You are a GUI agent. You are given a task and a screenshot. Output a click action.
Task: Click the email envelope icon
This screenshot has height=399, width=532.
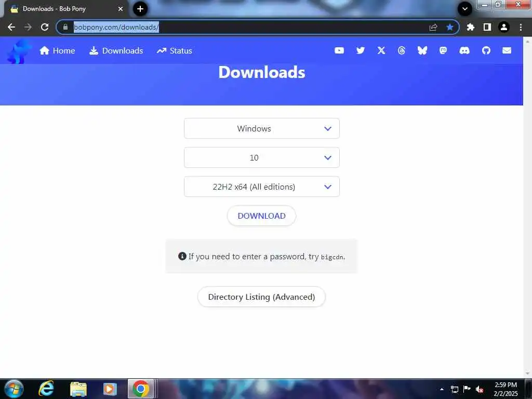pyautogui.click(x=507, y=50)
